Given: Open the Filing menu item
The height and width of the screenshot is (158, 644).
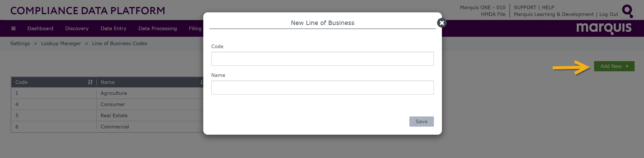Looking at the screenshot, I should 195,29.
